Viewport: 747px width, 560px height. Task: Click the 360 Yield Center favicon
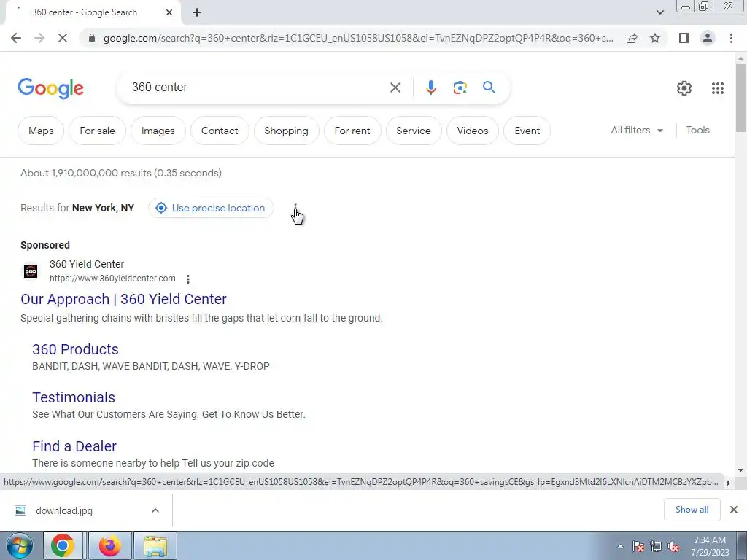coord(31,271)
